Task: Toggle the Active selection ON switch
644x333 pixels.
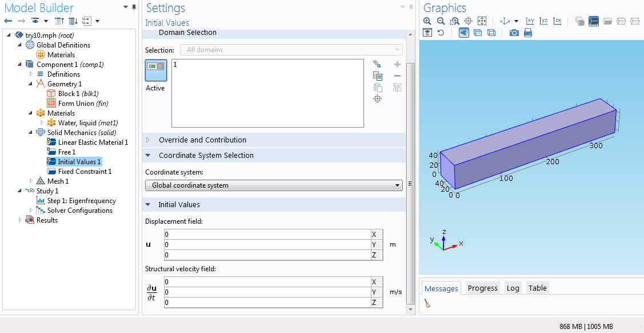Action: coord(156,67)
